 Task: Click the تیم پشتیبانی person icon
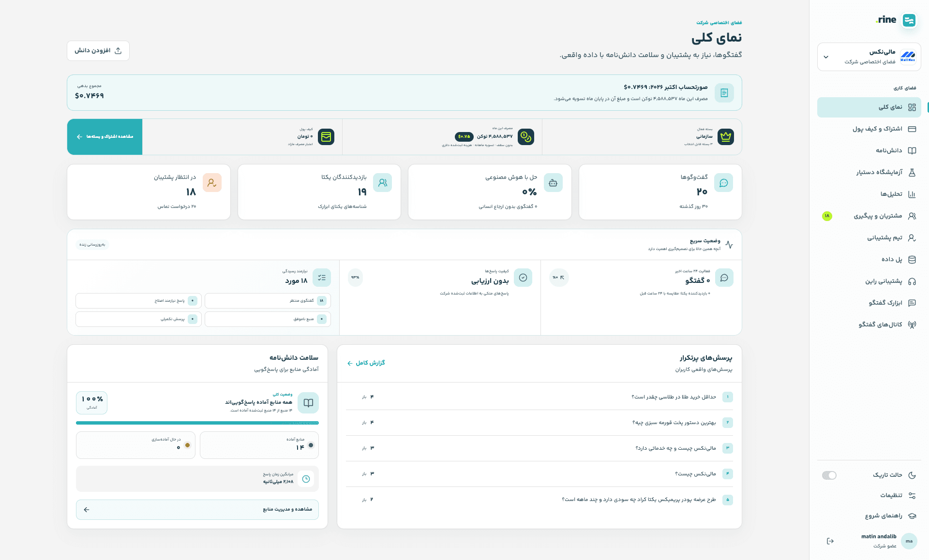(x=912, y=238)
